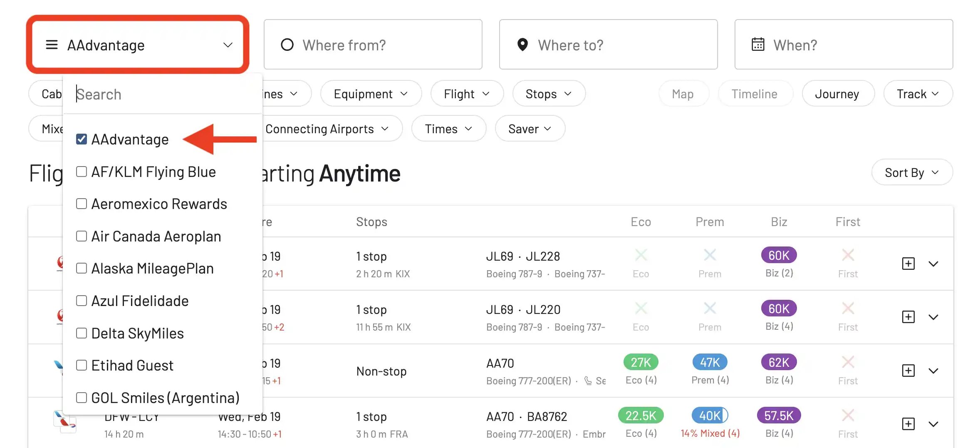Sort results by Prem column header
This screenshot has height=448, width=980.
pyautogui.click(x=710, y=222)
